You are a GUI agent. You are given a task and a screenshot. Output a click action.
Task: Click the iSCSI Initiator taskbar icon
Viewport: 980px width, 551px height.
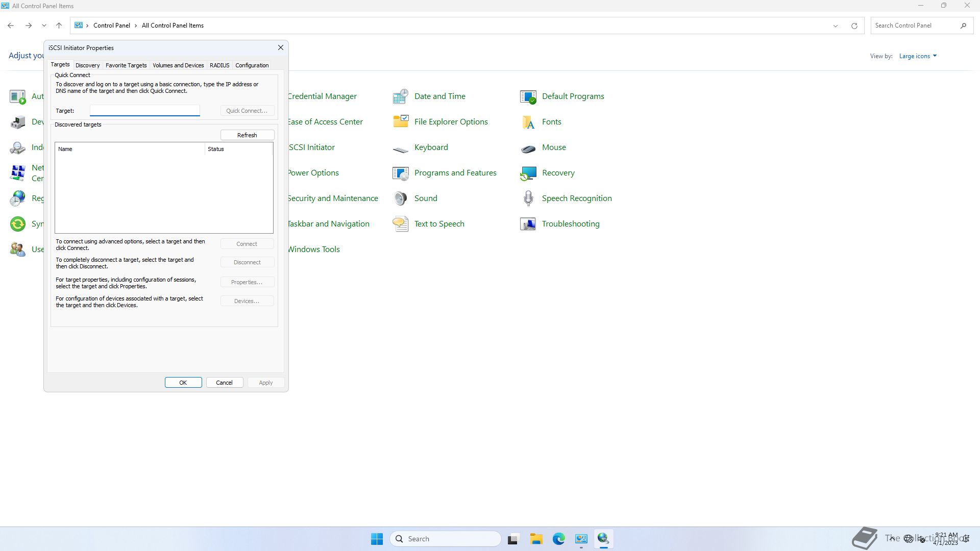603,539
